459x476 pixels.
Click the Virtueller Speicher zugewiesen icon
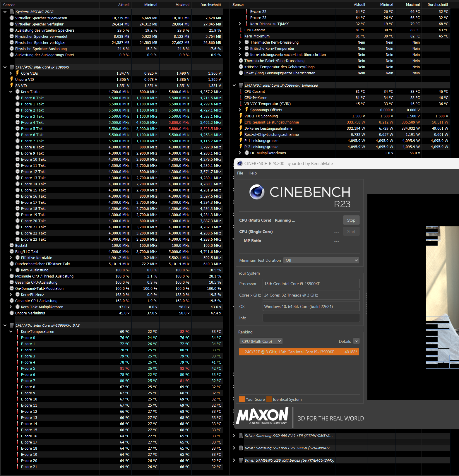[12, 18]
